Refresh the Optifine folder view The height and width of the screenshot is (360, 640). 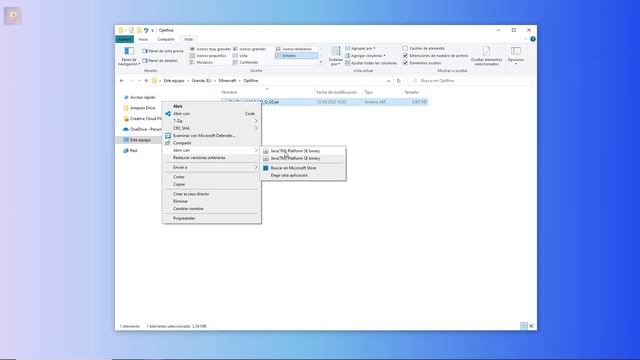399,81
